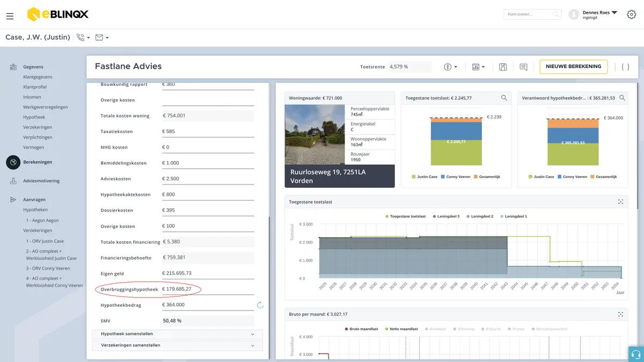Screen dimensions: 644x362
Task: Open the Dennes Roes user menu
Action: point(593,14)
